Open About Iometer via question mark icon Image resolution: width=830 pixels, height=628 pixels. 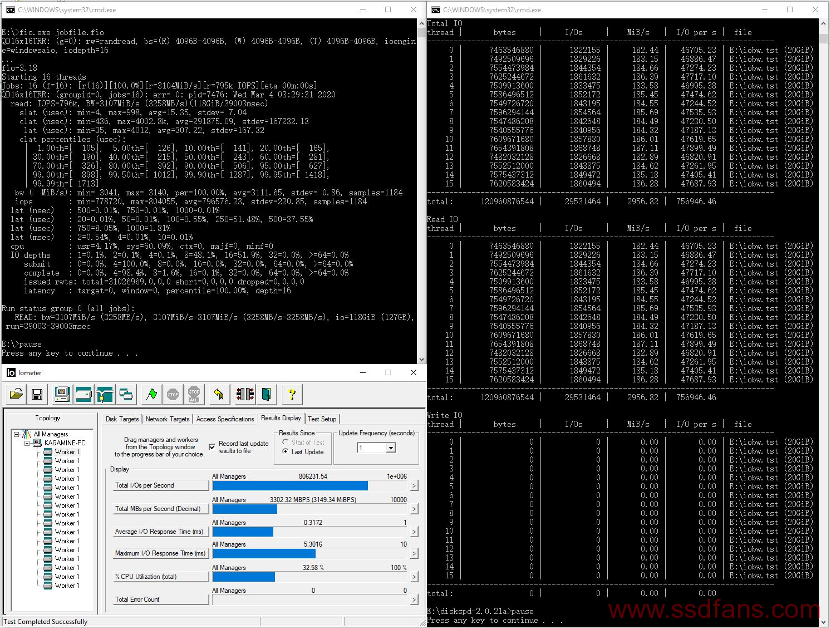292,394
